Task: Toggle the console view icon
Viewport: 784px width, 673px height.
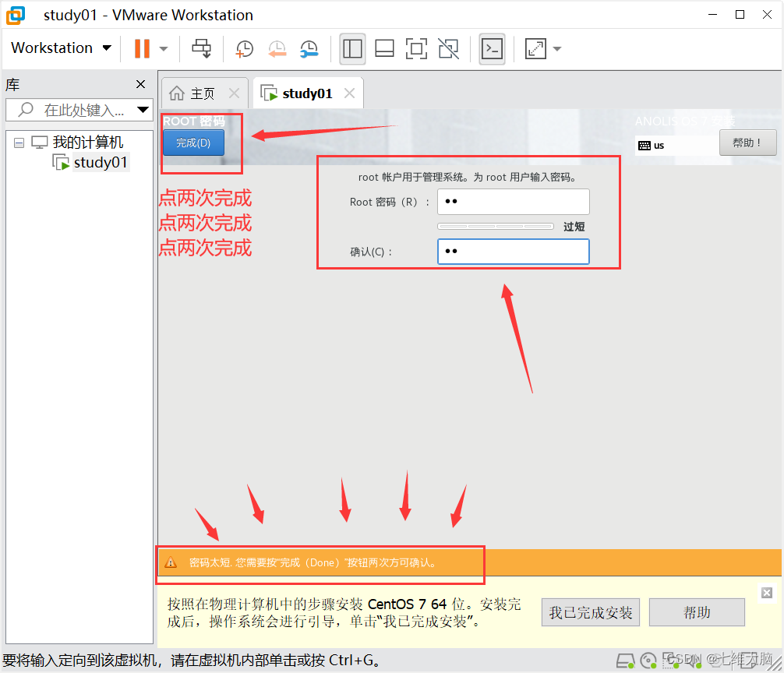Action: pyautogui.click(x=492, y=48)
